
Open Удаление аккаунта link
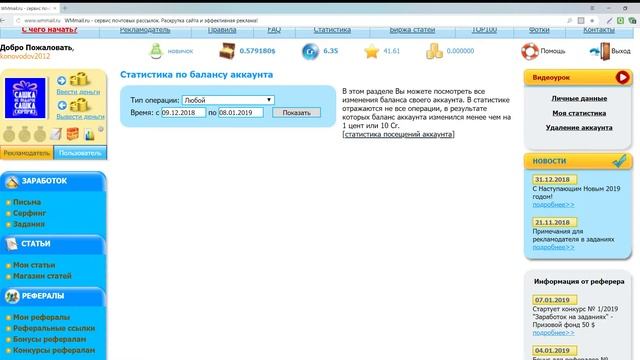click(579, 128)
